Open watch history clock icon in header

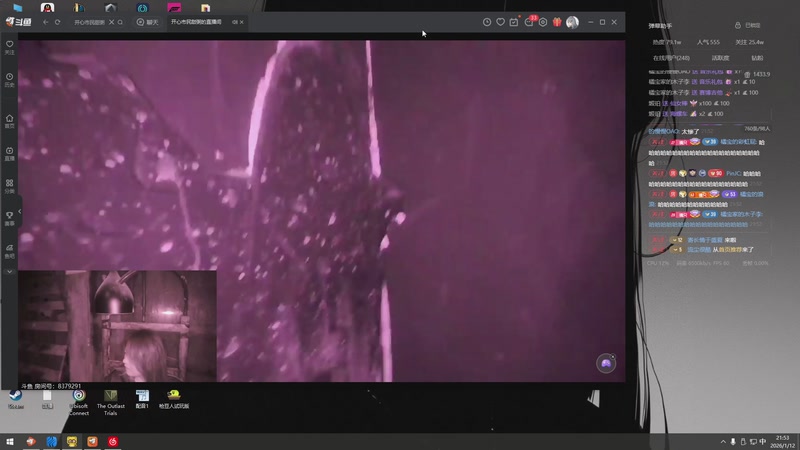[x=487, y=22]
